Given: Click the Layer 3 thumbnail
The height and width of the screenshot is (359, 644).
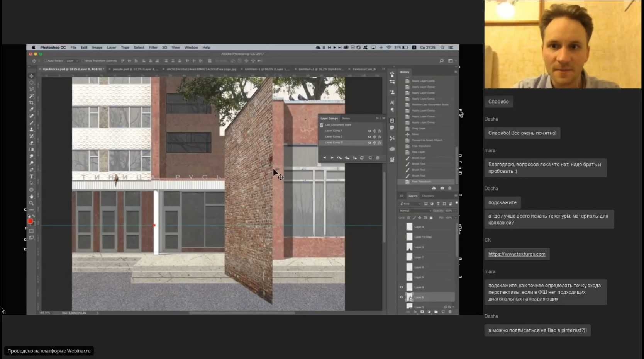Looking at the screenshot, I should (x=409, y=247).
